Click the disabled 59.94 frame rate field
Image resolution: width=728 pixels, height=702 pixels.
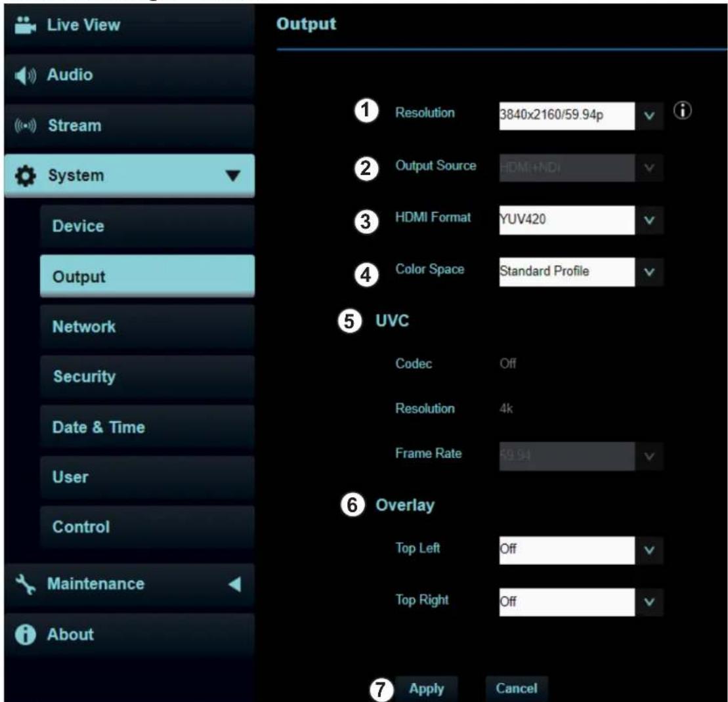point(567,457)
